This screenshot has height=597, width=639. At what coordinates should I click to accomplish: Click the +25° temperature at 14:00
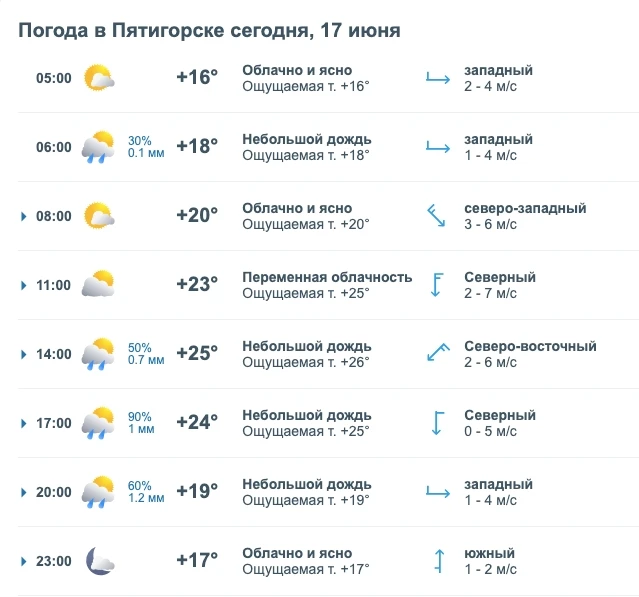pos(197,353)
